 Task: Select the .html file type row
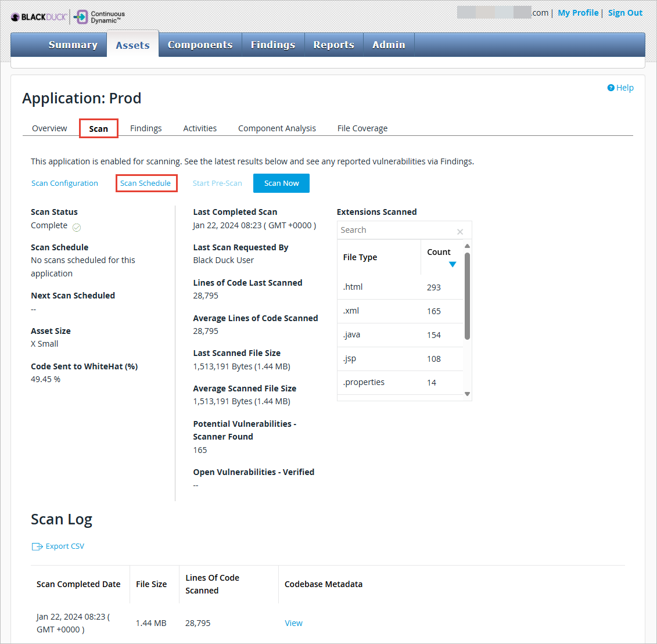[x=400, y=287]
